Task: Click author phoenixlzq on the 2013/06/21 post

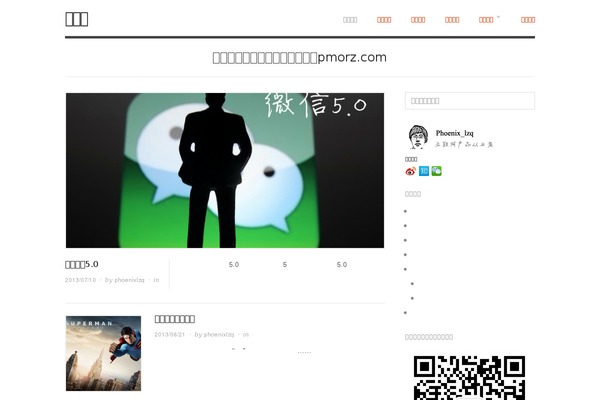Action: click(x=219, y=335)
